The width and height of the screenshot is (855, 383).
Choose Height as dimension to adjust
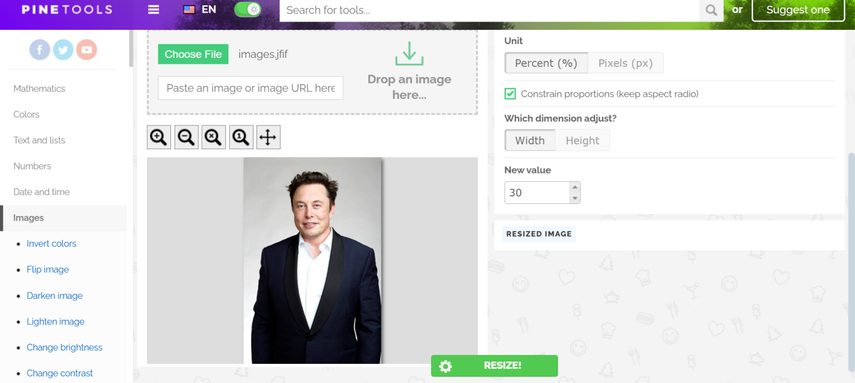[x=582, y=140]
